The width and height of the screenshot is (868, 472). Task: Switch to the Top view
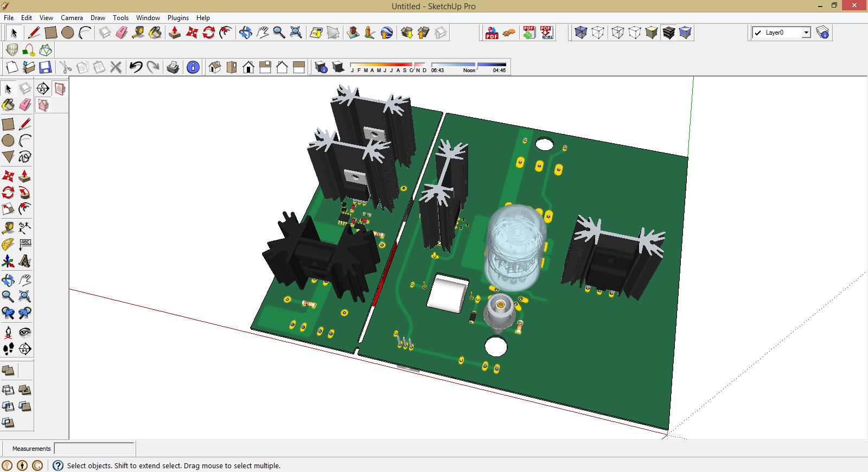point(232,67)
